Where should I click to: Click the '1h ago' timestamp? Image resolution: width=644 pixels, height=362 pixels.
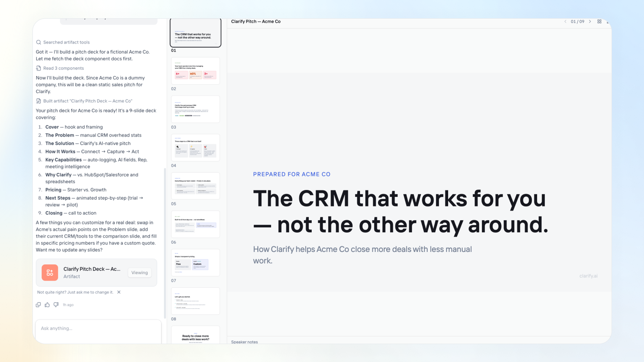68,305
